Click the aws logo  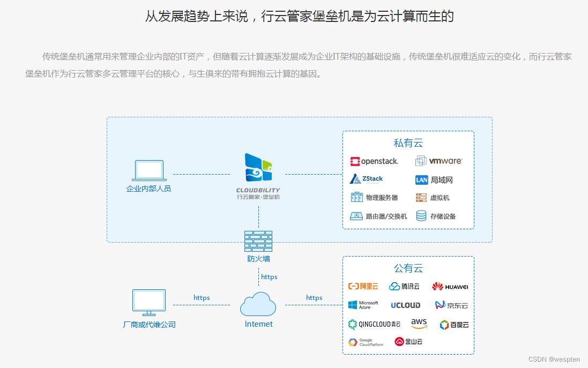(x=419, y=324)
